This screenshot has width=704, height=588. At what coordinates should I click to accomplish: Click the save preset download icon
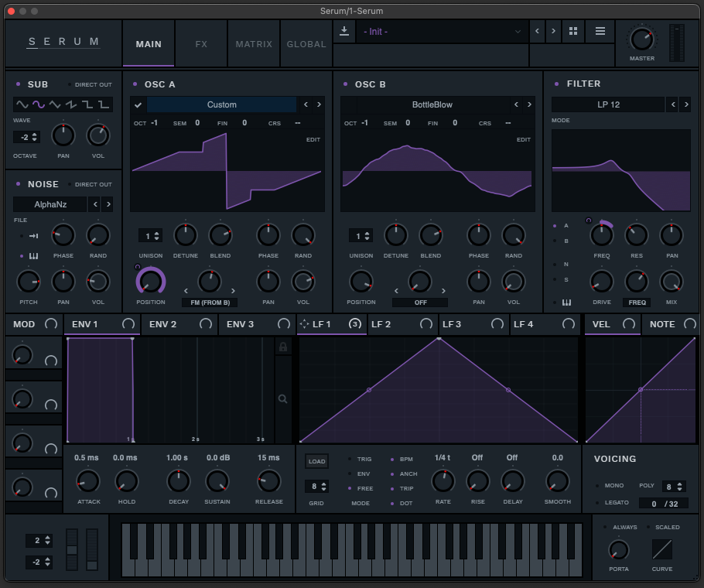click(x=344, y=31)
